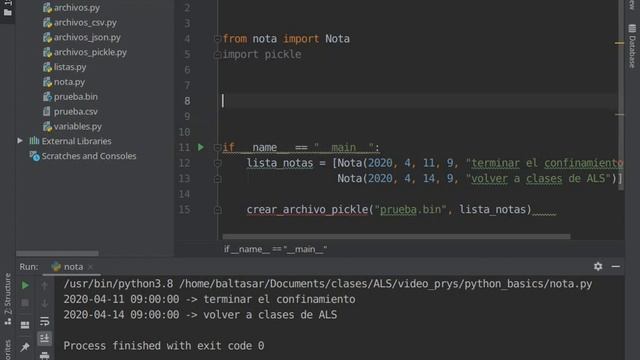
Task: Expand the External Libraries node
Action: [x=20, y=141]
